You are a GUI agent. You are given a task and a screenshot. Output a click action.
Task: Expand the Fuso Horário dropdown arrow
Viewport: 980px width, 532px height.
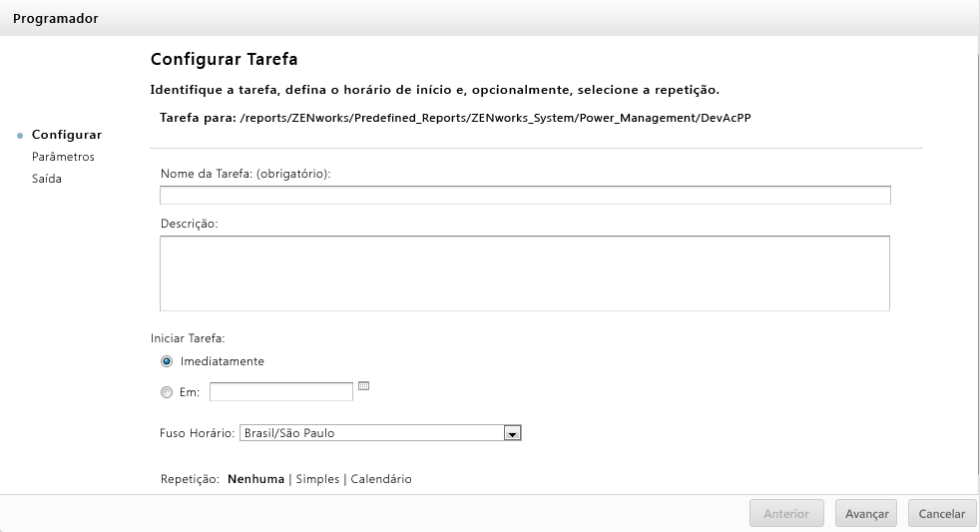click(512, 433)
